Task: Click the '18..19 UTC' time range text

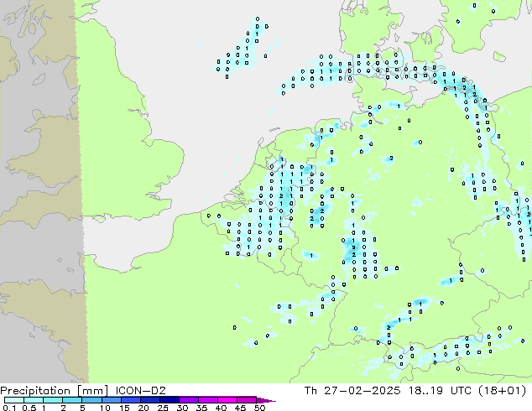Action: (440, 391)
